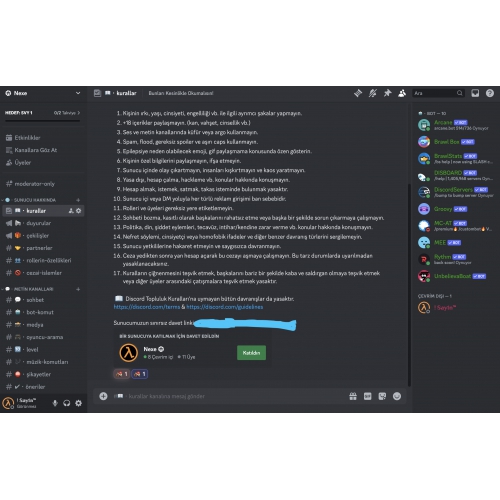
Task: Open the duyurular channel
Action: click(x=43, y=223)
